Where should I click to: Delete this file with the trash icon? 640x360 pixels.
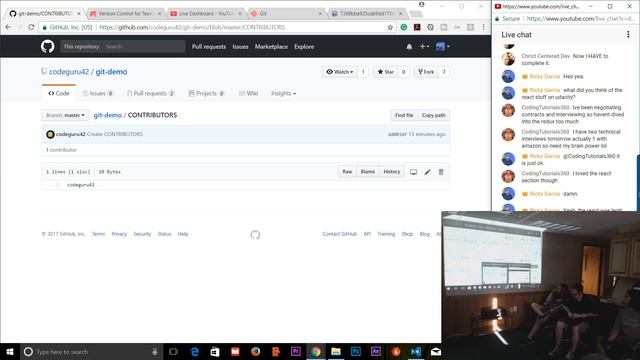point(441,172)
